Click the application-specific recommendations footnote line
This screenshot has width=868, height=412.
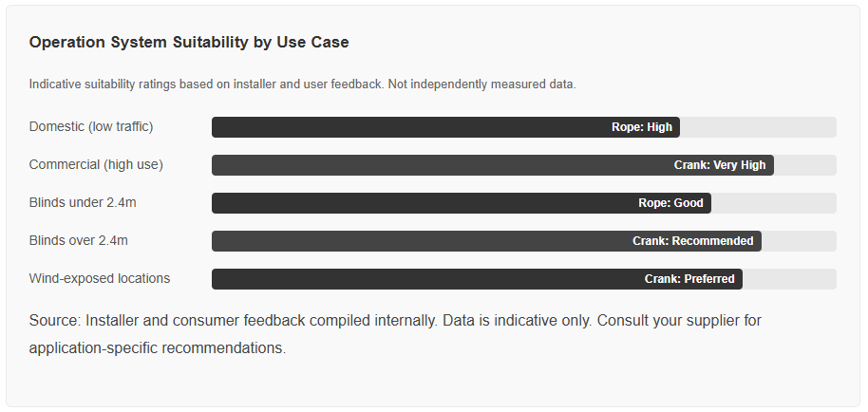(x=158, y=347)
